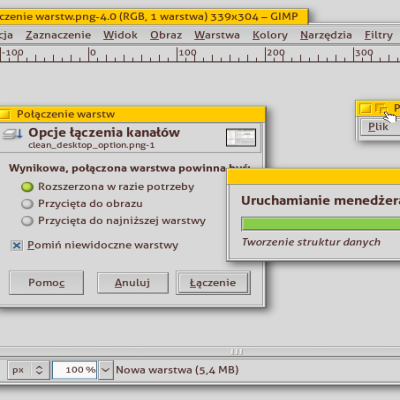Click the merge layers icon in dialog header
Image resolution: width=400 pixels, height=400 pixels.
click(13, 134)
